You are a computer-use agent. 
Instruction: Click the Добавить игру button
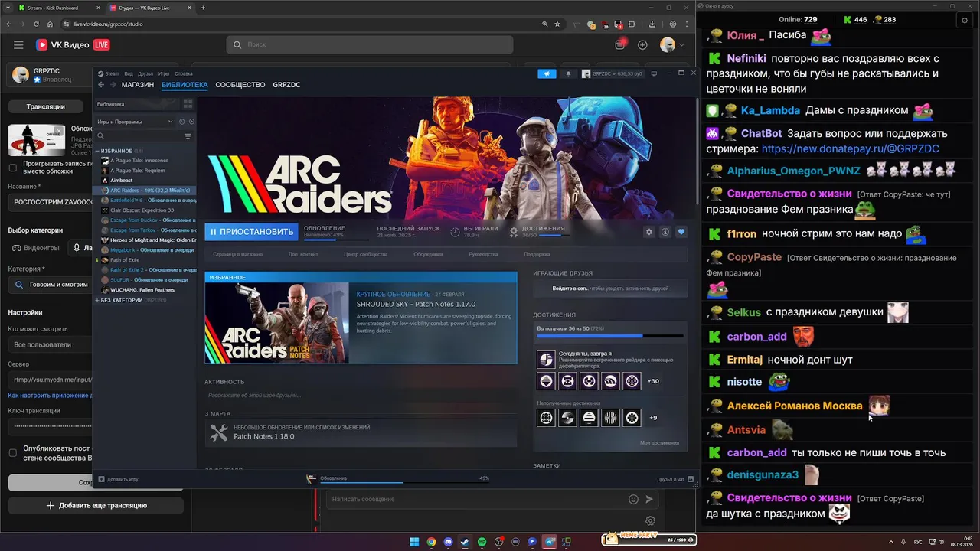click(x=119, y=479)
